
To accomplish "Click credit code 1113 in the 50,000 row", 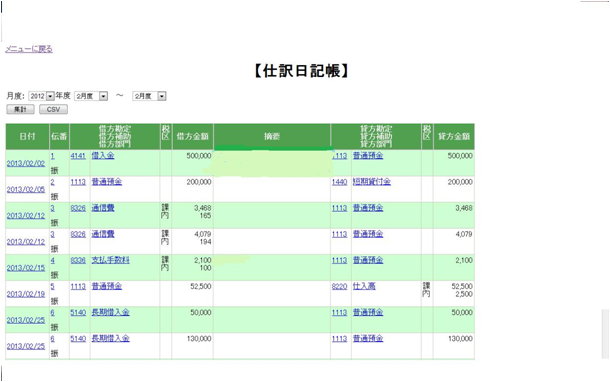I will (x=339, y=312).
